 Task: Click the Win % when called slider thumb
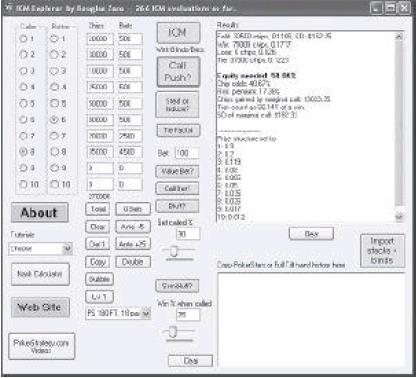pyautogui.click(x=172, y=333)
